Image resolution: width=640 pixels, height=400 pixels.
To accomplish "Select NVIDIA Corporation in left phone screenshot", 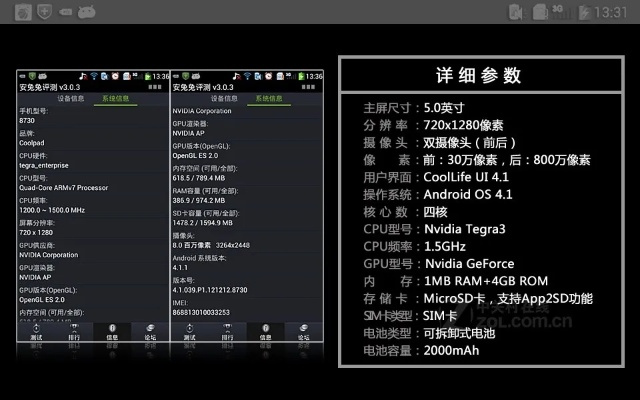I will click(49, 255).
